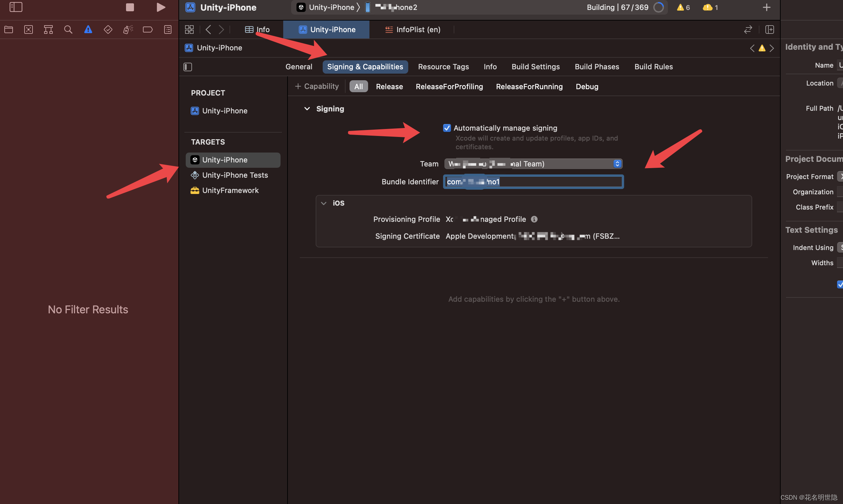
Task: Switch to the Resource Tags tab
Action: (444, 67)
